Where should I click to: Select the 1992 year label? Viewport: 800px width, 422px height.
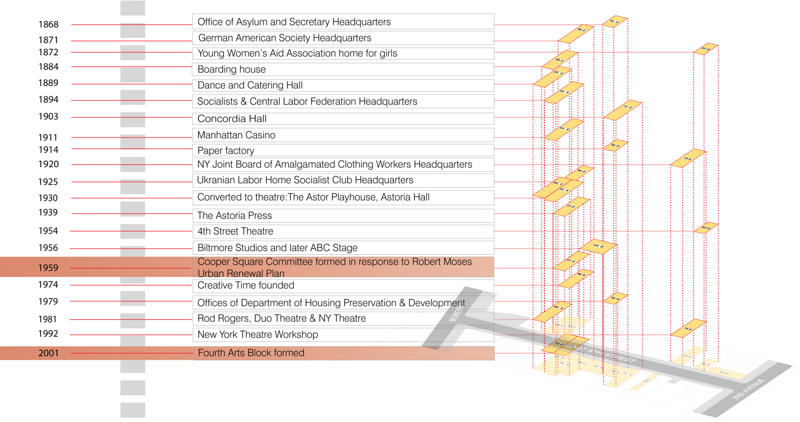tap(48, 334)
